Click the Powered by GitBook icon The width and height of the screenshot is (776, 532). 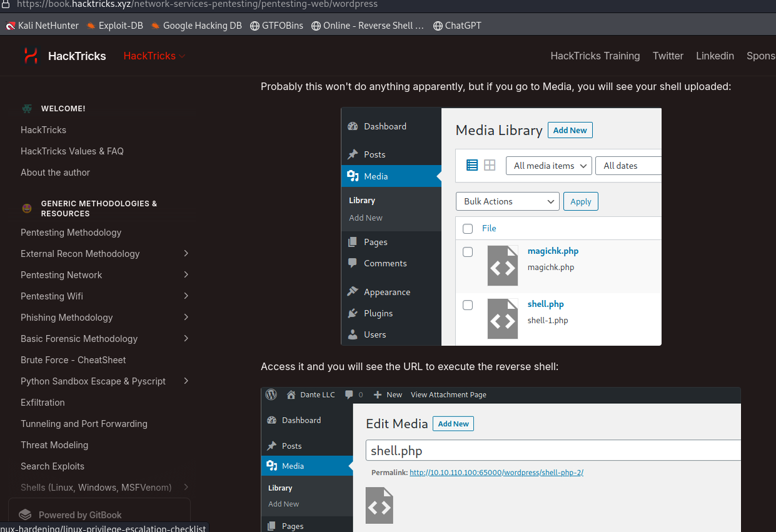pyautogui.click(x=25, y=514)
